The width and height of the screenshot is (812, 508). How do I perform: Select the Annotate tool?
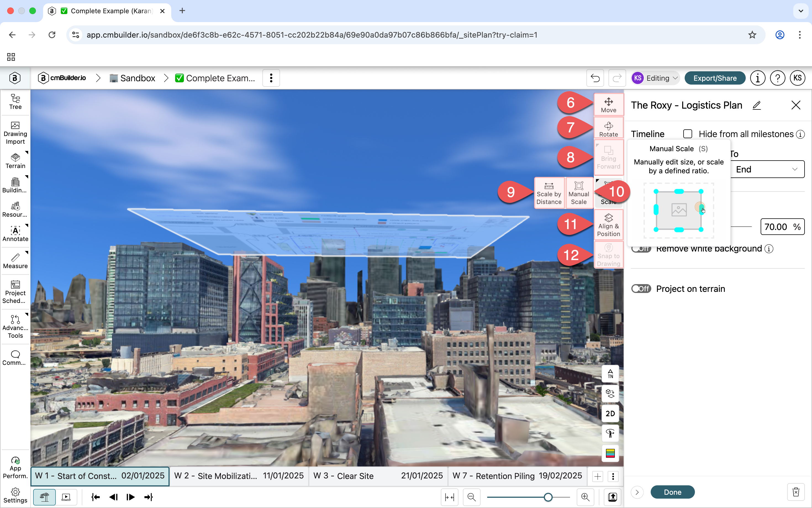(15, 234)
